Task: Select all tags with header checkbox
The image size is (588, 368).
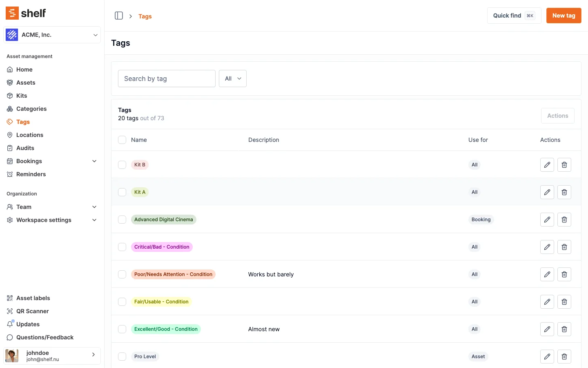Action: pyautogui.click(x=122, y=140)
